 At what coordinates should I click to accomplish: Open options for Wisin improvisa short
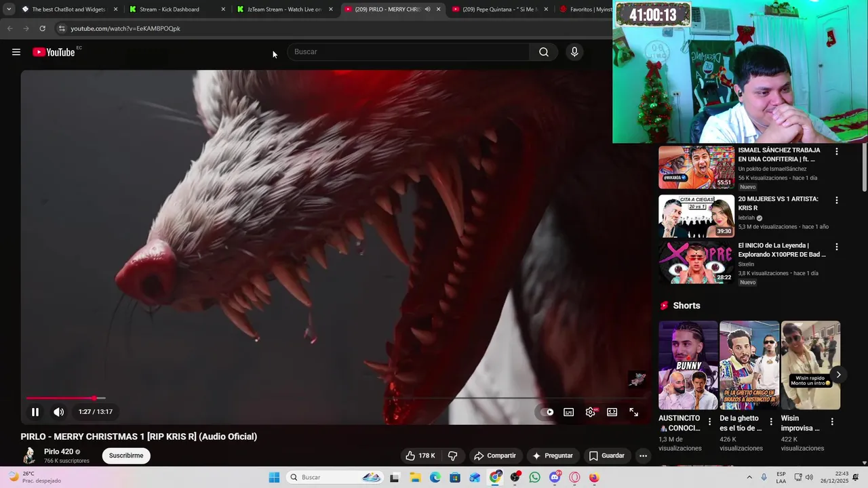[x=832, y=422]
